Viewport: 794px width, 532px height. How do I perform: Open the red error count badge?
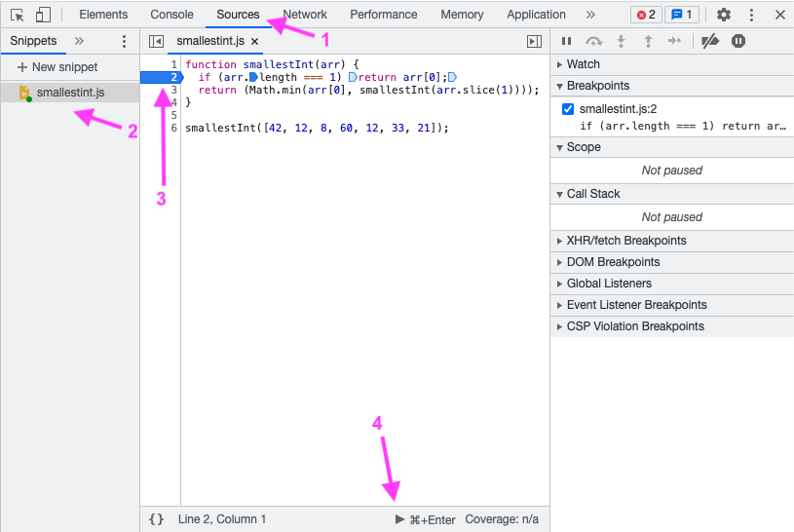point(646,15)
